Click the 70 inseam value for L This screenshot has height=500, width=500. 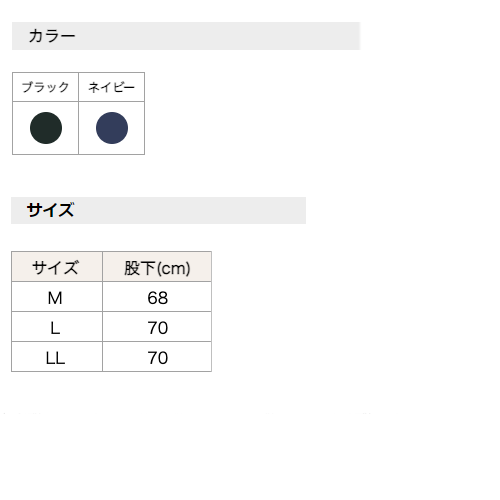click(x=157, y=328)
